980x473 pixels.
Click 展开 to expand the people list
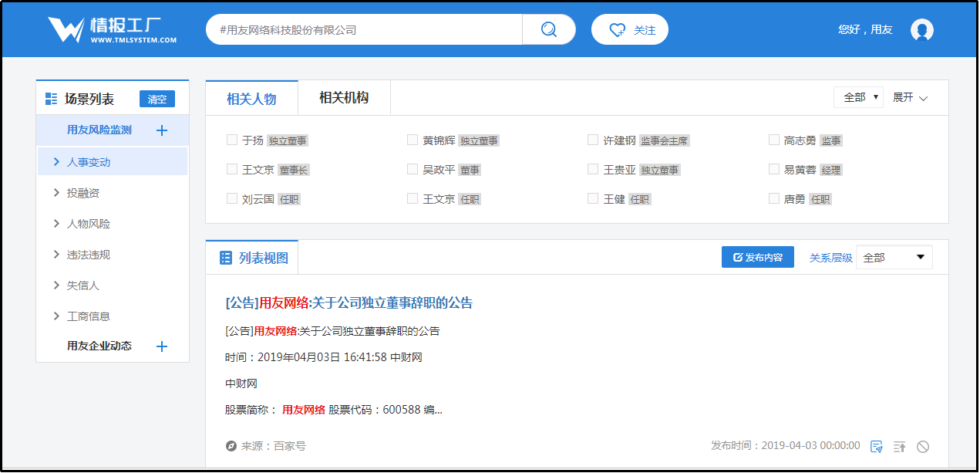911,97
